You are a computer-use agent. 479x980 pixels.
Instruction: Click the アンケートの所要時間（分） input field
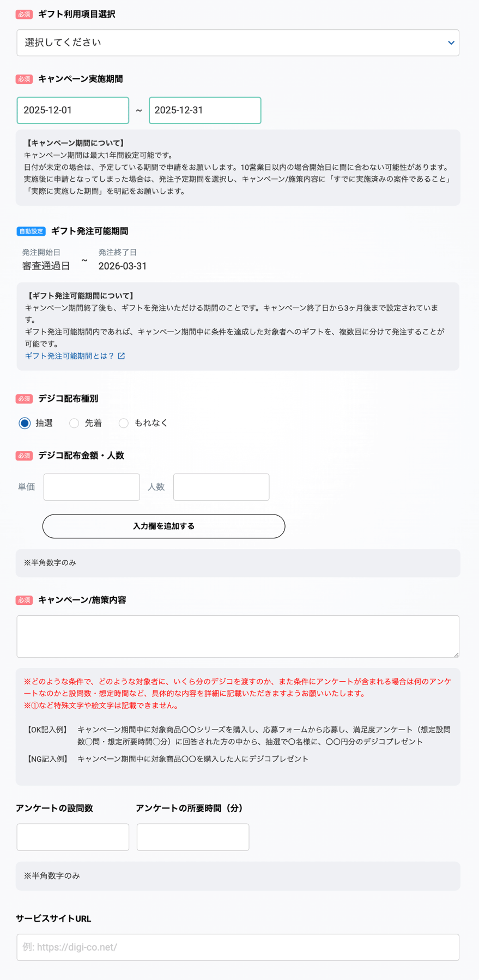point(193,837)
